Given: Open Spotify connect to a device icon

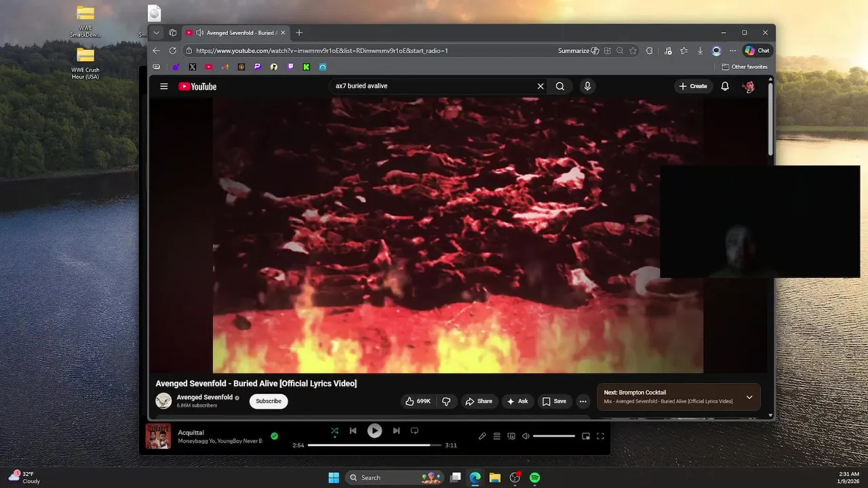Looking at the screenshot, I should (511, 436).
